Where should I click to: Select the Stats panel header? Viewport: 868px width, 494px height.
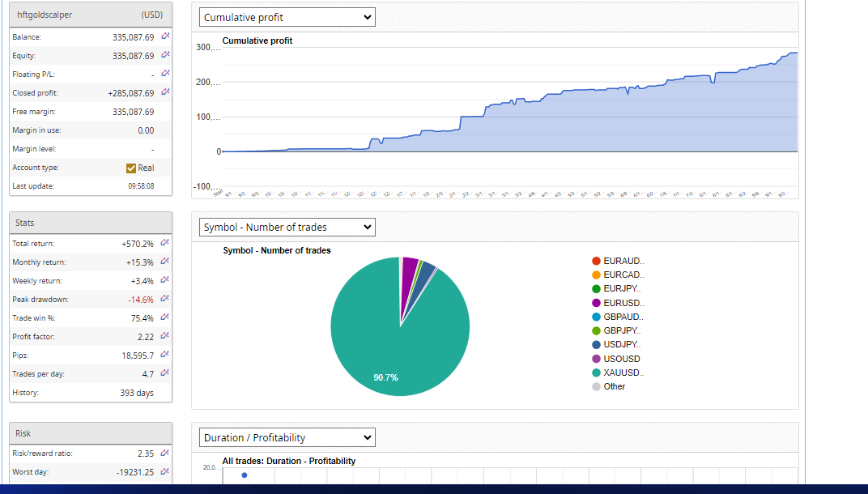91,223
